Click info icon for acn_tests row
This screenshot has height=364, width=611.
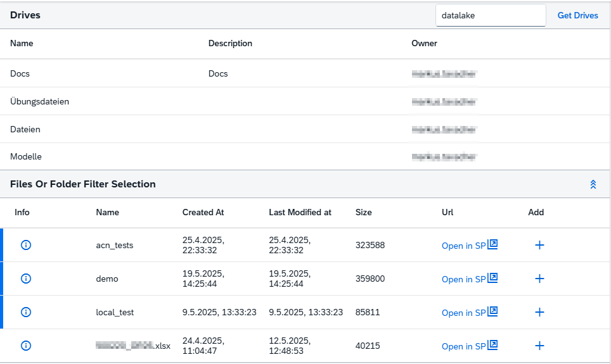26,245
